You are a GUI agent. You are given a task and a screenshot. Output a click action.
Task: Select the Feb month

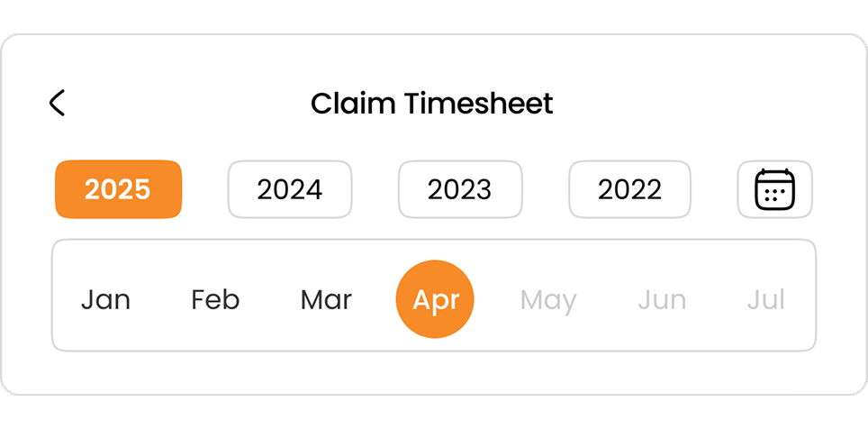[215, 300]
